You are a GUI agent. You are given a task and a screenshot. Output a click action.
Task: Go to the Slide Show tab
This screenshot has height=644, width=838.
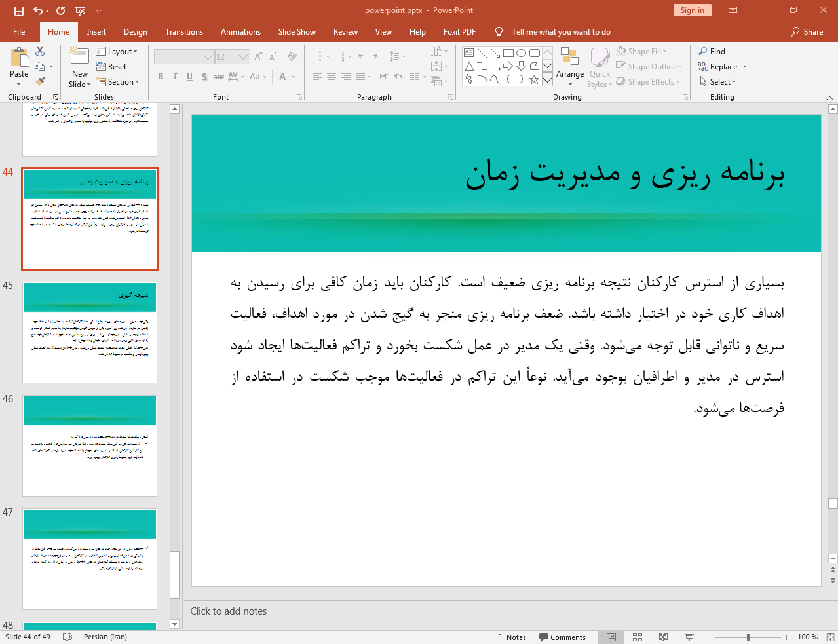click(297, 32)
